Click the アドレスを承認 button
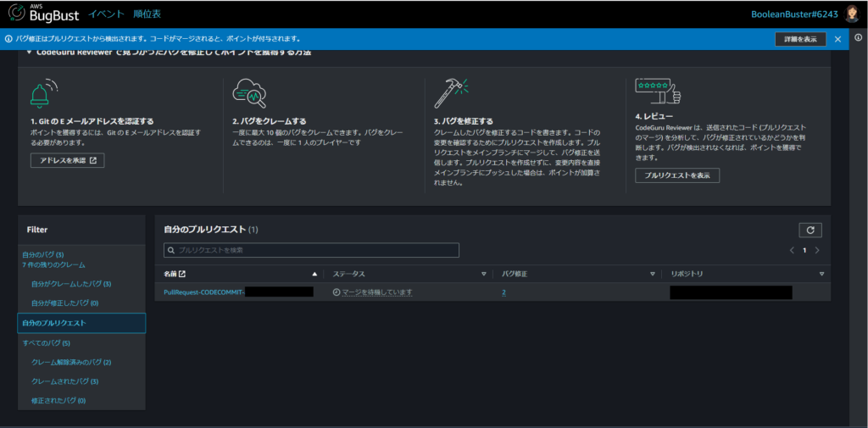This screenshot has width=868, height=428. click(68, 160)
